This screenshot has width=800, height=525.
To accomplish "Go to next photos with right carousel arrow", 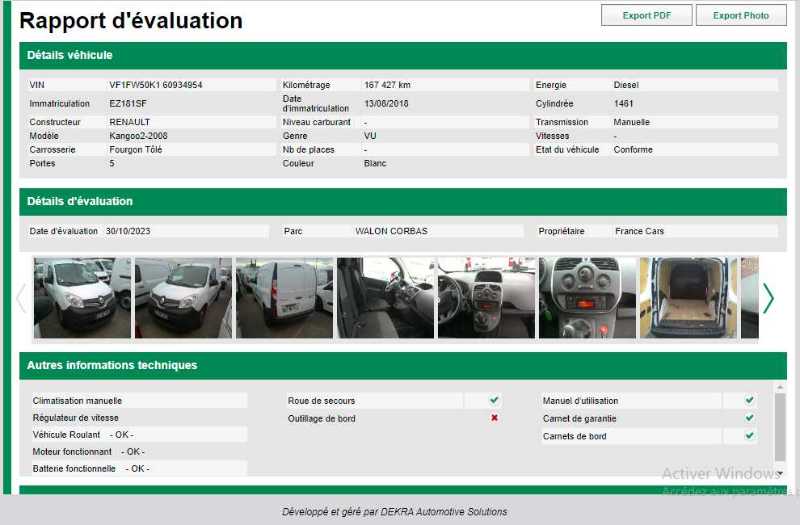I will coord(768,298).
